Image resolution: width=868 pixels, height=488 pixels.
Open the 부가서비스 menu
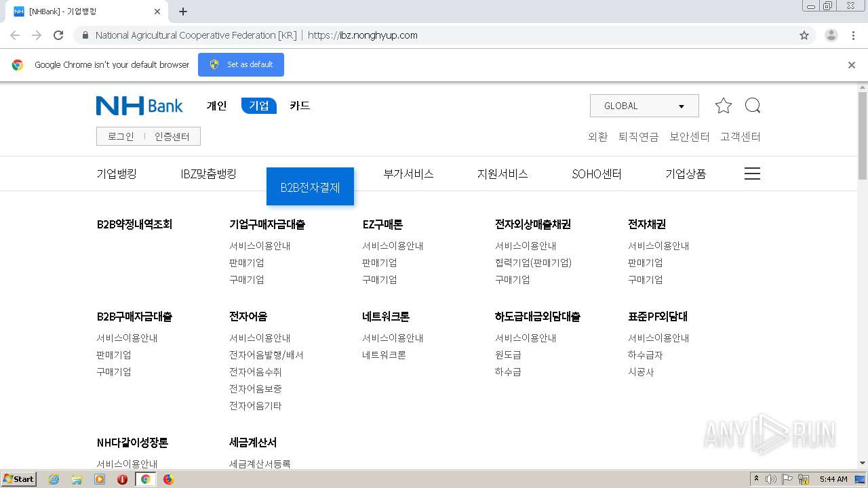click(408, 174)
